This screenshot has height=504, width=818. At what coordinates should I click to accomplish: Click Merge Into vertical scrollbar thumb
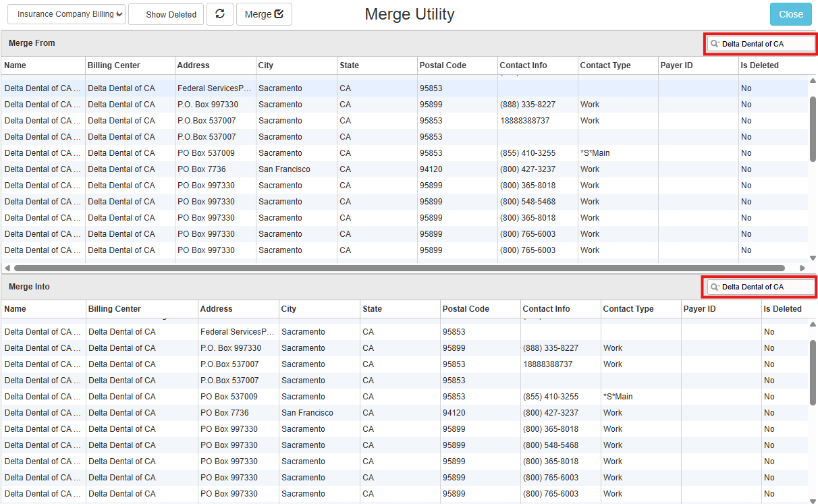click(813, 372)
